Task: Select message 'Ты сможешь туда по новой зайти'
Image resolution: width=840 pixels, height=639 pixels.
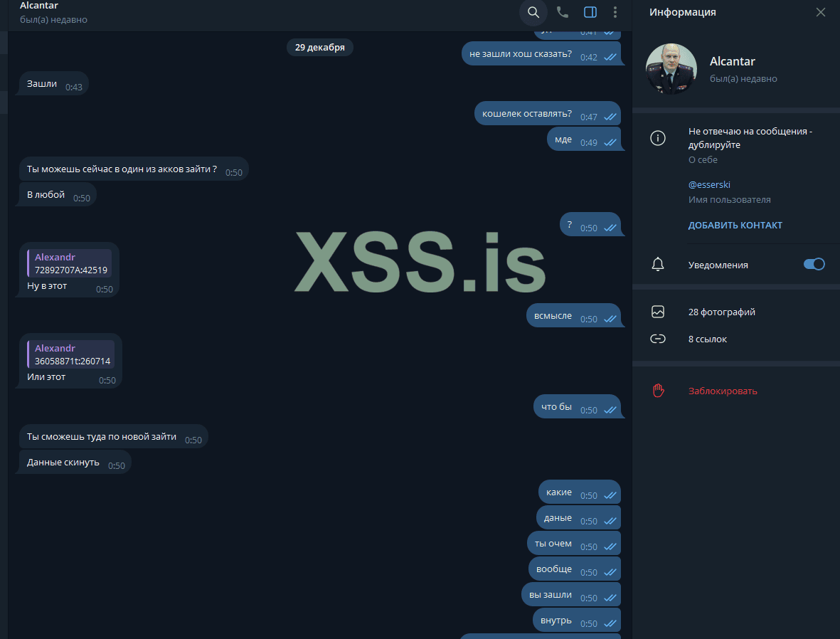Action: pyautogui.click(x=114, y=437)
